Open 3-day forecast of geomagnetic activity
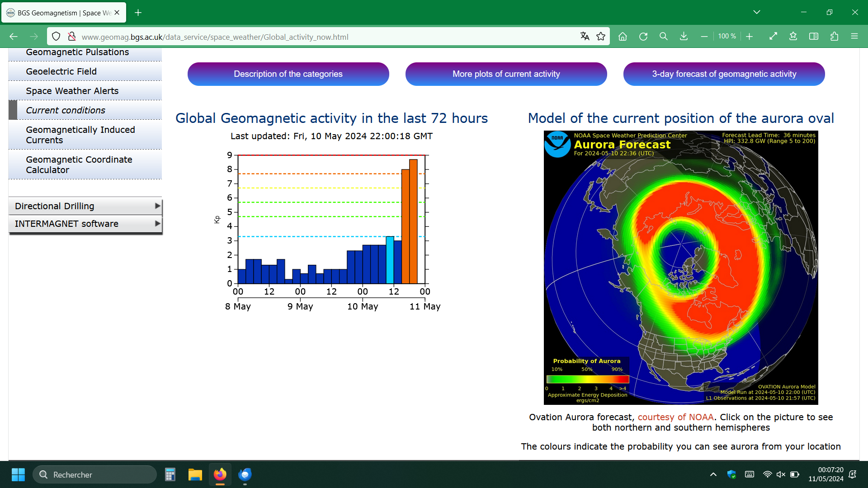 click(x=724, y=74)
